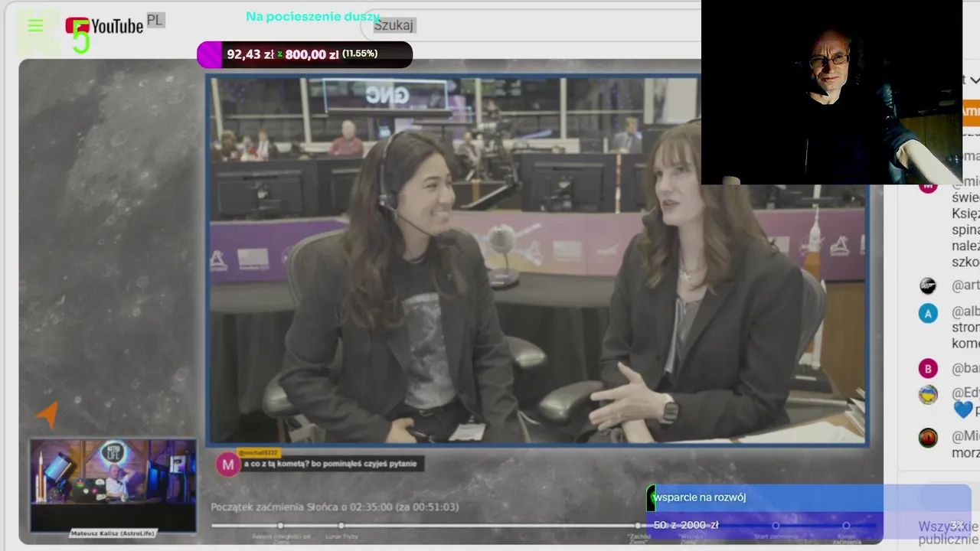This screenshot has height=551, width=980.
Task: Open the Ukraine flag avatar of @Edy
Action: [928, 394]
